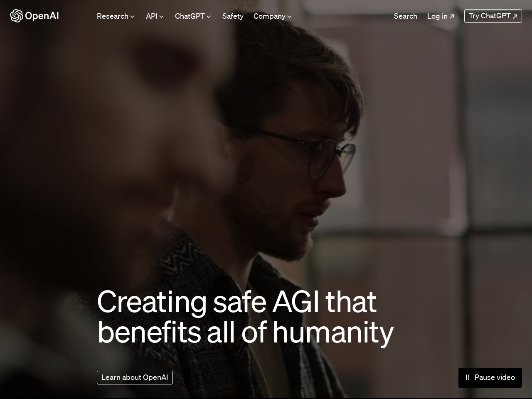Open the ChatGPT dropdown chevron

coord(209,17)
